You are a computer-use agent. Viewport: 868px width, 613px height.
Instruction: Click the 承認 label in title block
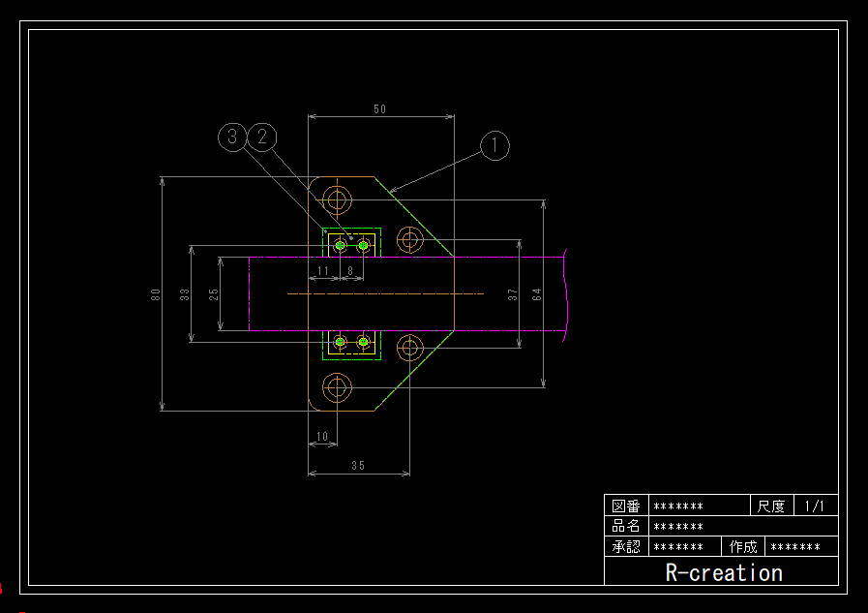[626, 546]
